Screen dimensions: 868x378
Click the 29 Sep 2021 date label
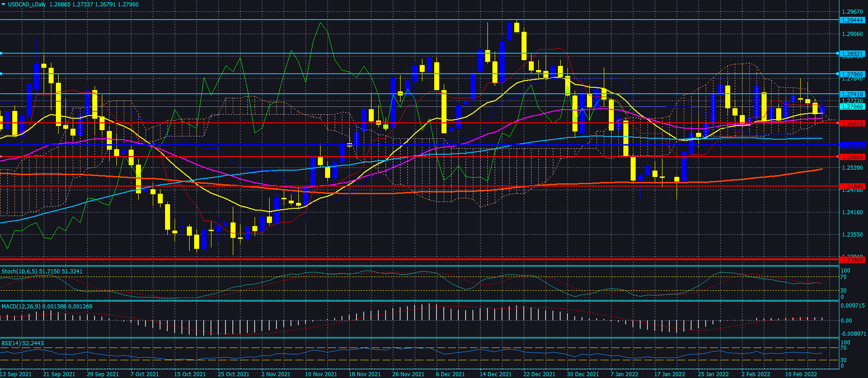click(x=103, y=374)
